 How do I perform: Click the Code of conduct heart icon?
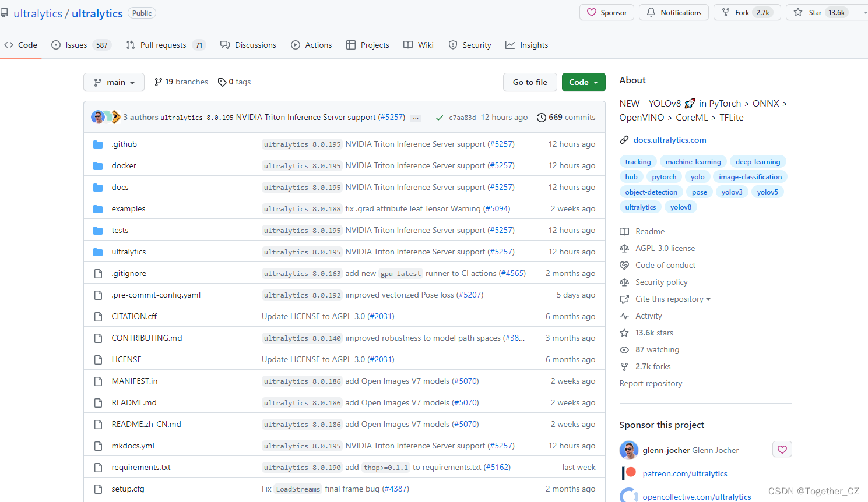pos(624,265)
